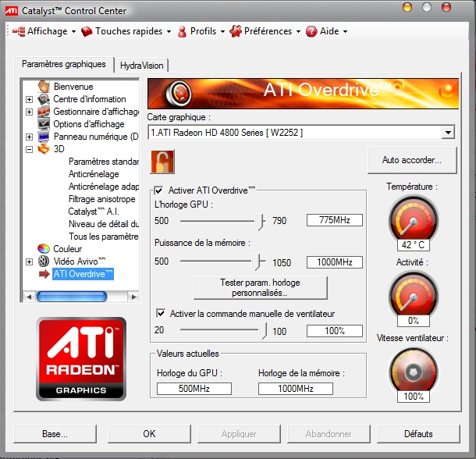
Task: Click the Préférences gear icon
Action: point(236,31)
